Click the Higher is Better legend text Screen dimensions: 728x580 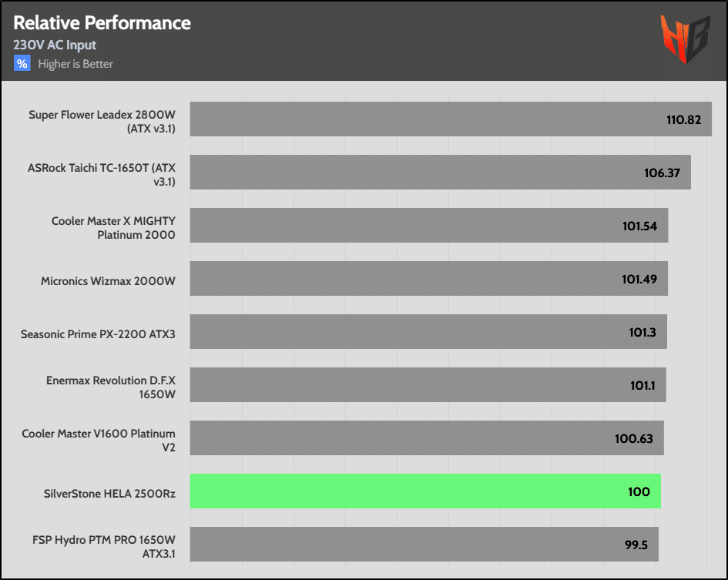(75, 64)
